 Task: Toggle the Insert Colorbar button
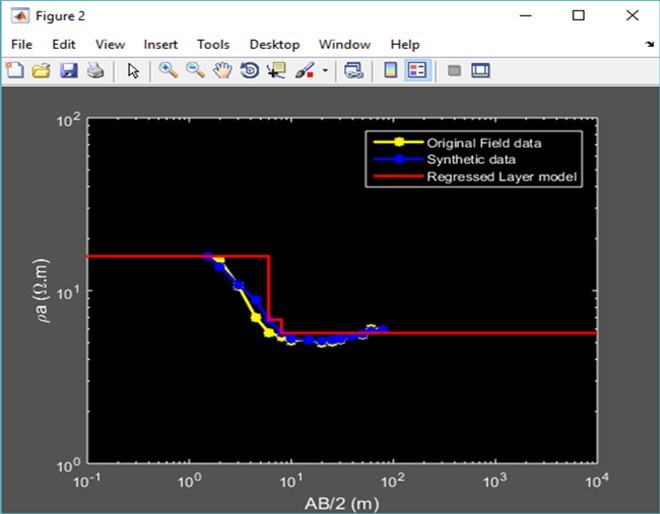pos(391,71)
